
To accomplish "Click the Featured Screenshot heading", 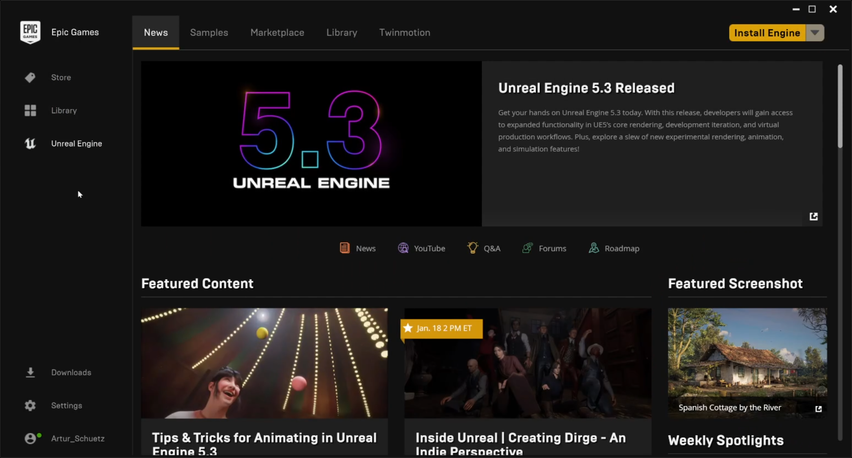I will click(735, 284).
